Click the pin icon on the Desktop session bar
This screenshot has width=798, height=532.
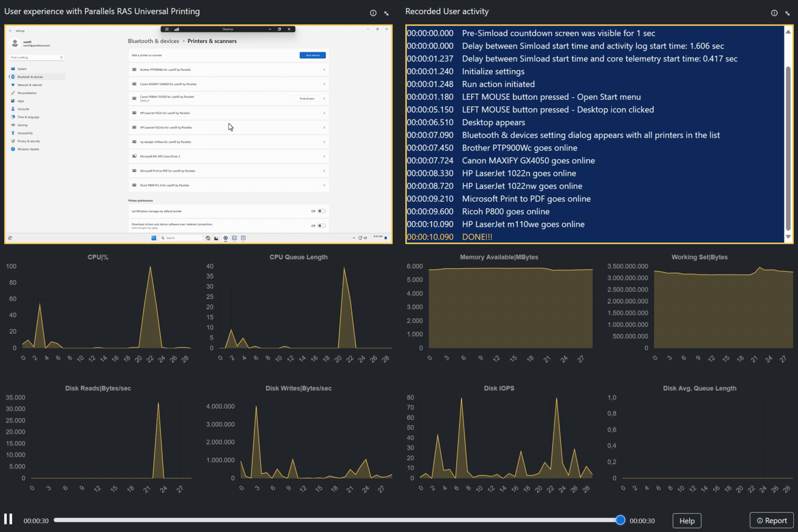point(167,29)
